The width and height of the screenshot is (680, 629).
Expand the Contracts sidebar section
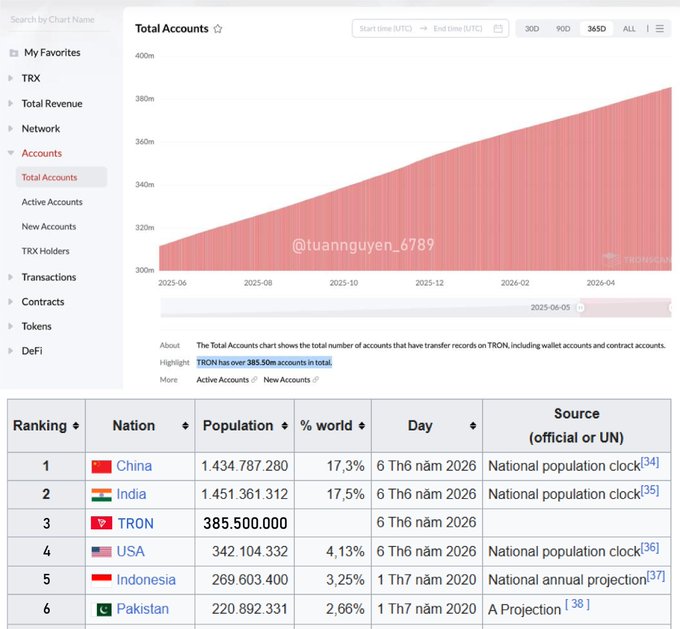click(x=11, y=302)
